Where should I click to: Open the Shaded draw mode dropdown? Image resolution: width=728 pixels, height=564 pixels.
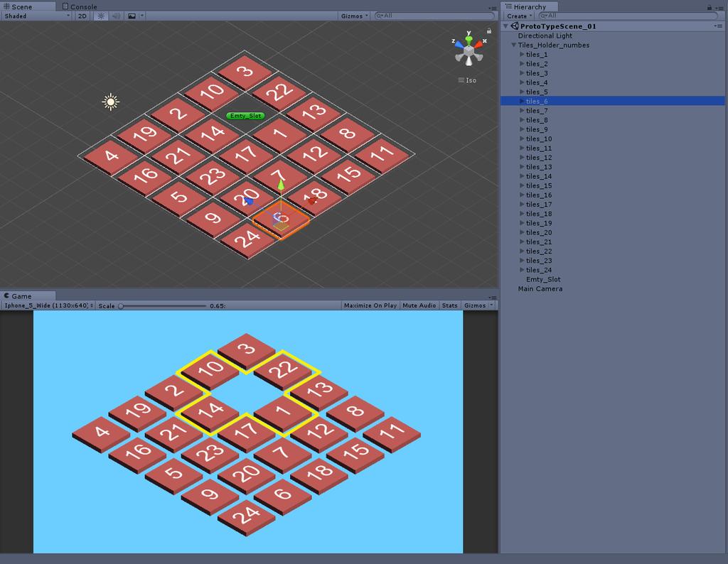point(37,16)
